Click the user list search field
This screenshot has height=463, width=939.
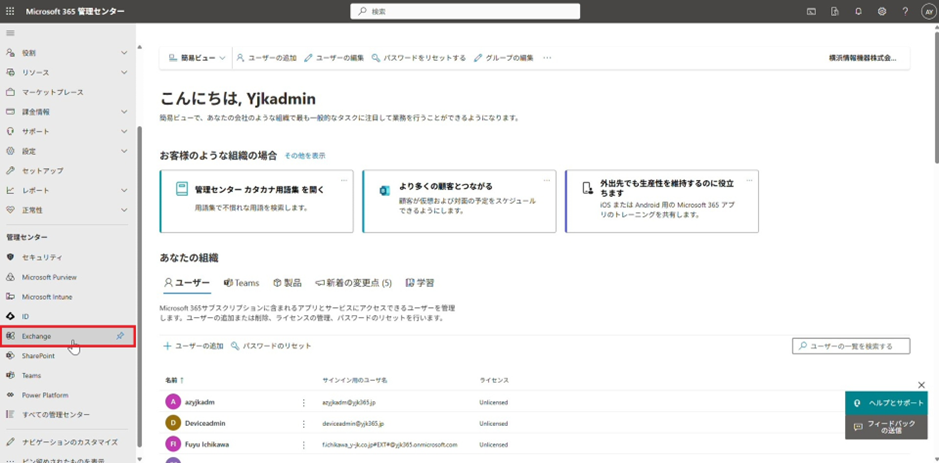tap(851, 346)
